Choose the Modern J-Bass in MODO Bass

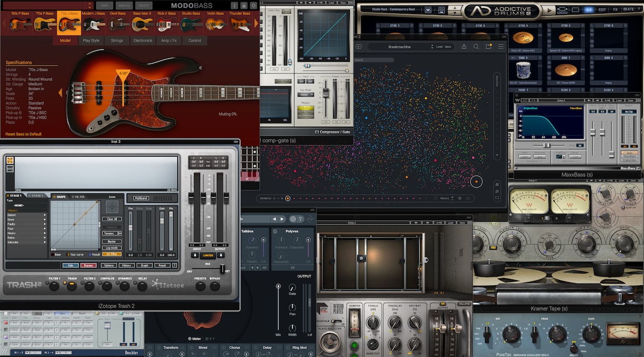click(x=93, y=24)
